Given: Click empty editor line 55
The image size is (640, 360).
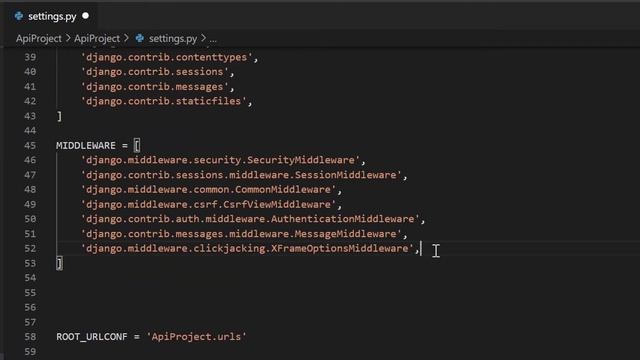Looking at the screenshot, I should pos(347,293).
